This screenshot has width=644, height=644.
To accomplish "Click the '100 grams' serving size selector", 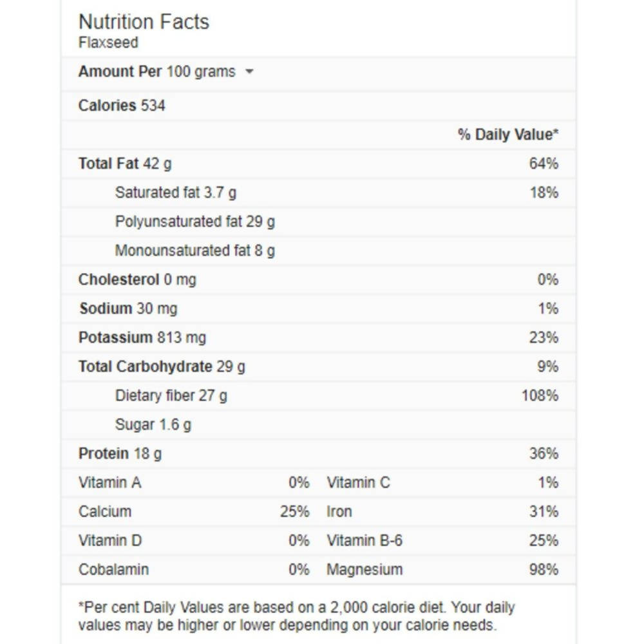I will tap(201, 72).
